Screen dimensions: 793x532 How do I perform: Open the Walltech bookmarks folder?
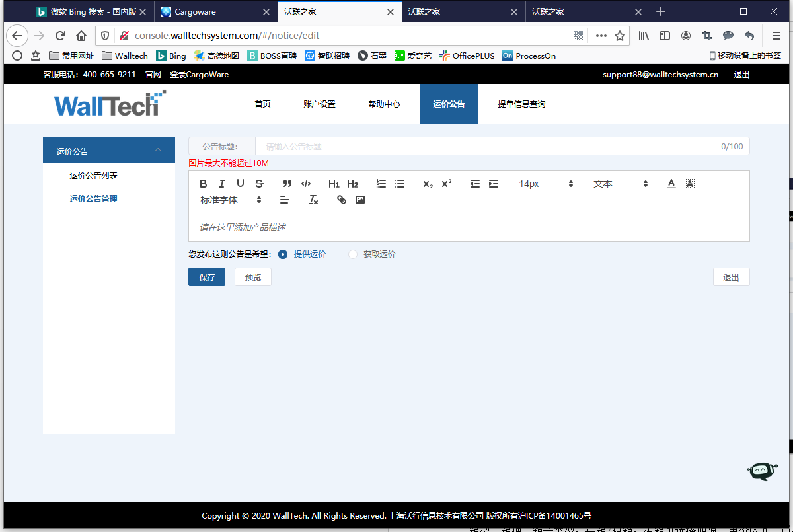(x=125, y=56)
